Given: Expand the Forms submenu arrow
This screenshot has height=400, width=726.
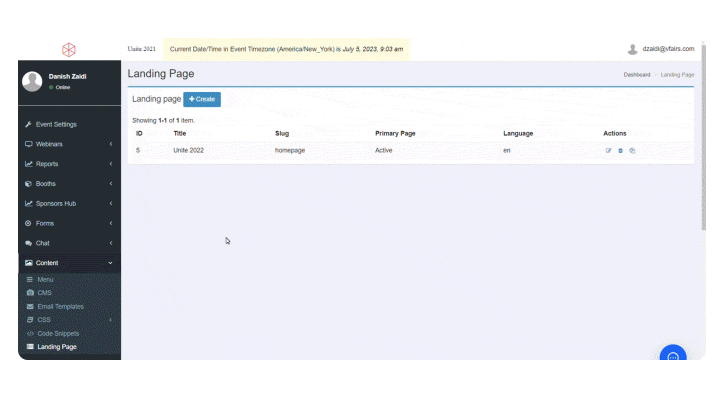Looking at the screenshot, I should tap(111, 223).
